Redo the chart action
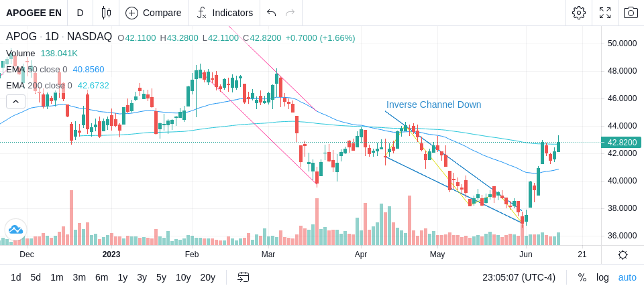Viewport: 644px width, 290px height. click(290, 13)
